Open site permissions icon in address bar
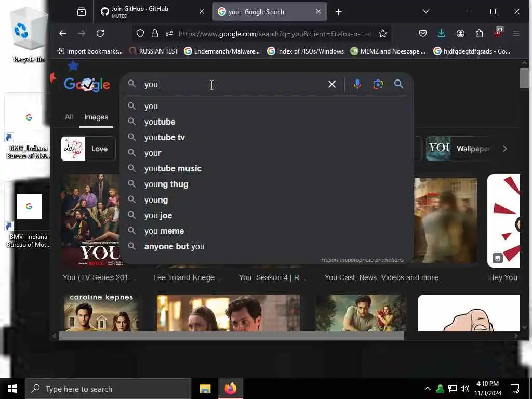The width and height of the screenshot is (532, 399). click(169, 33)
